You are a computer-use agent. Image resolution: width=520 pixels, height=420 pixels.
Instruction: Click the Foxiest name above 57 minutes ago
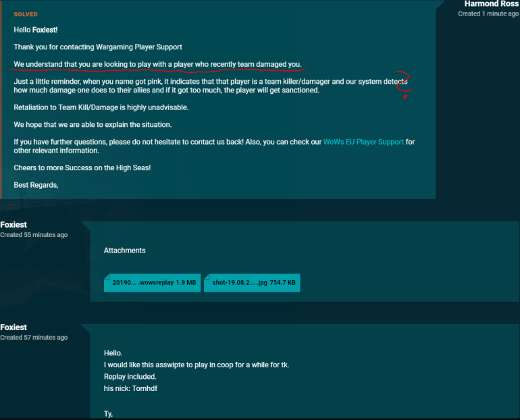pos(14,327)
